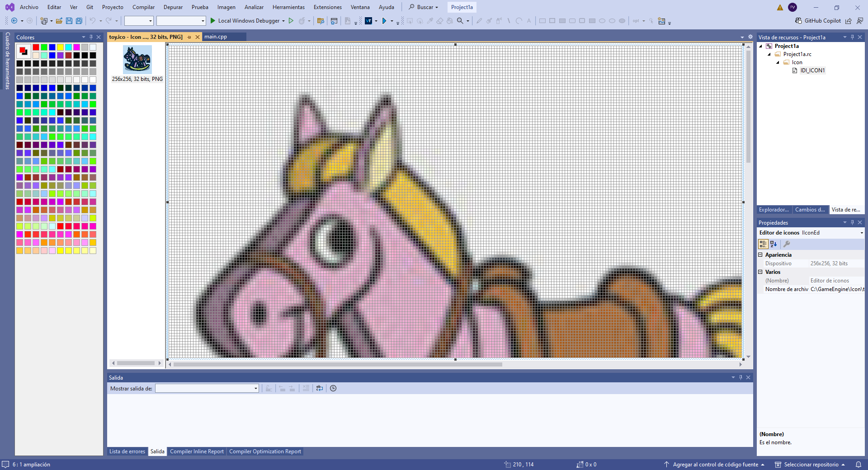This screenshot has height=470, width=868.
Task: Start Without Debugging using the hollow play icon
Action: coord(291,21)
